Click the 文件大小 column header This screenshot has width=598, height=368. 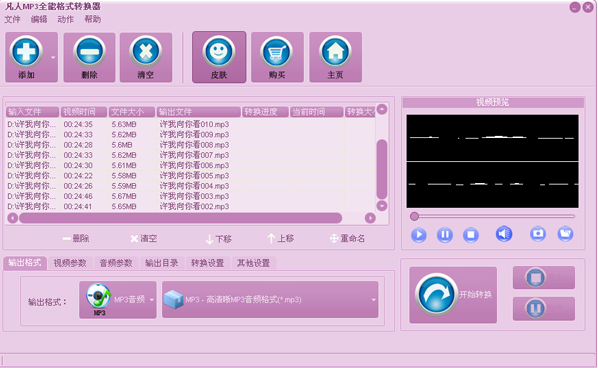(132, 112)
